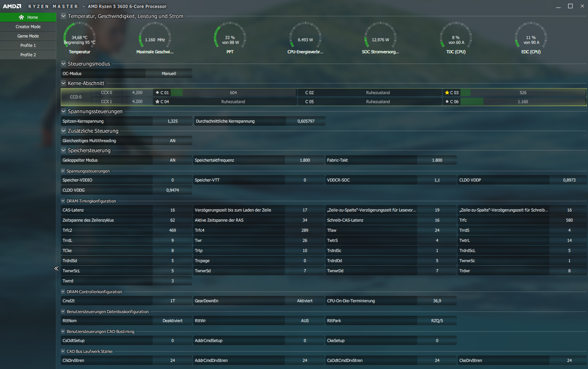Click the Trfc2 value 469
588x369 pixels.
pyautogui.click(x=173, y=230)
